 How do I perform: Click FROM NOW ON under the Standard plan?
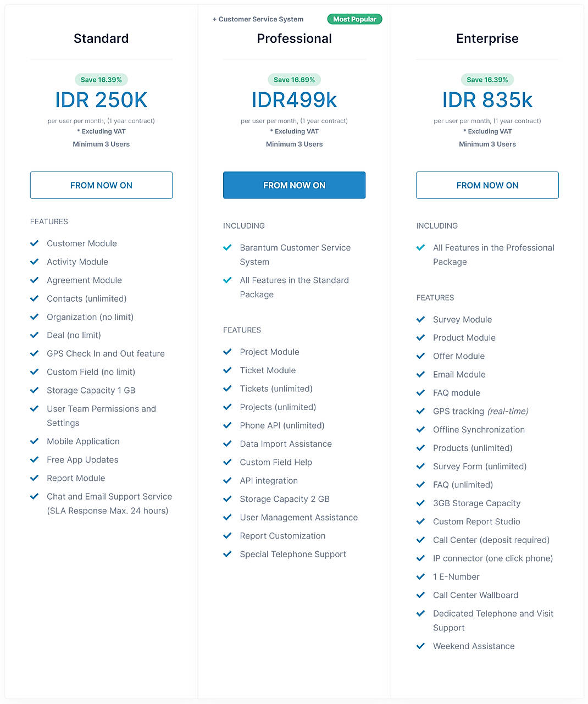(101, 185)
